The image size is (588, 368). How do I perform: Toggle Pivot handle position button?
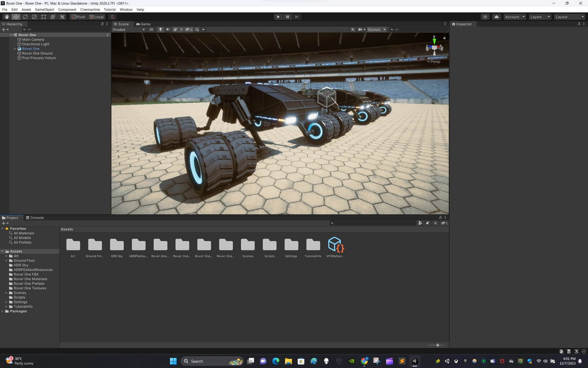[x=78, y=17]
